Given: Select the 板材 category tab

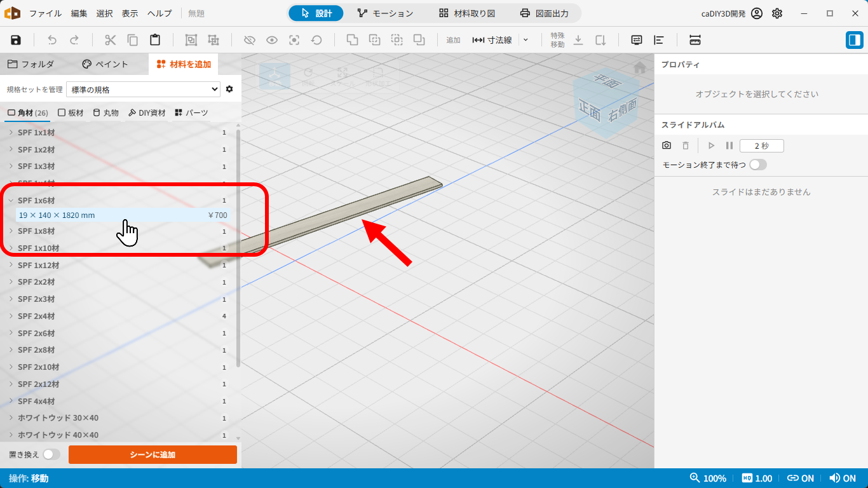Looking at the screenshot, I should click(x=71, y=112).
